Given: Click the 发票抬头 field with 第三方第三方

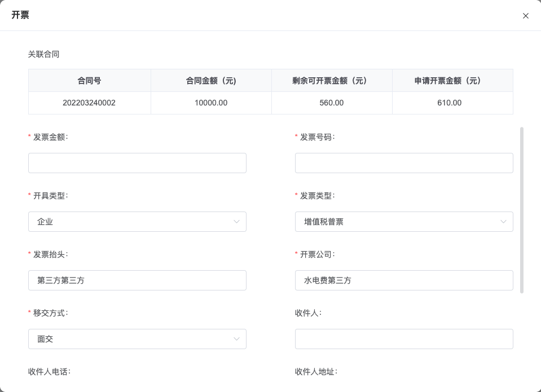Looking at the screenshot, I should 137,280.
